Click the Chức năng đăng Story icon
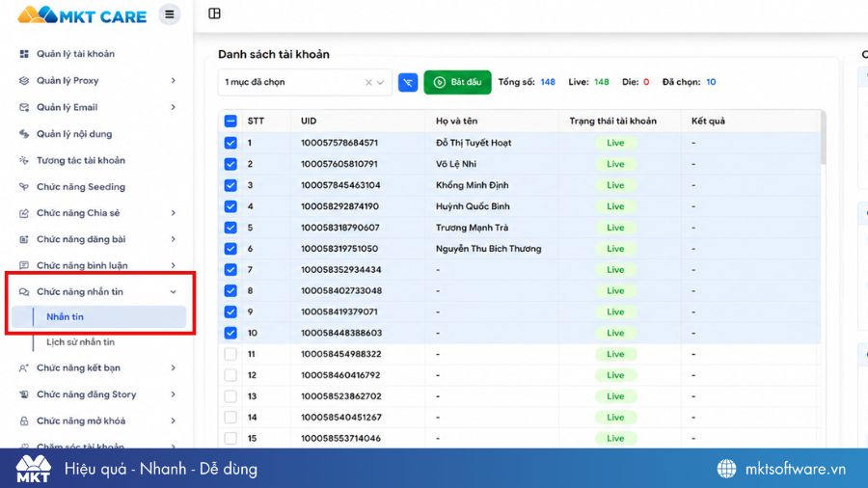Viewport: 868px width, 488px height. (x=24, y=394)
